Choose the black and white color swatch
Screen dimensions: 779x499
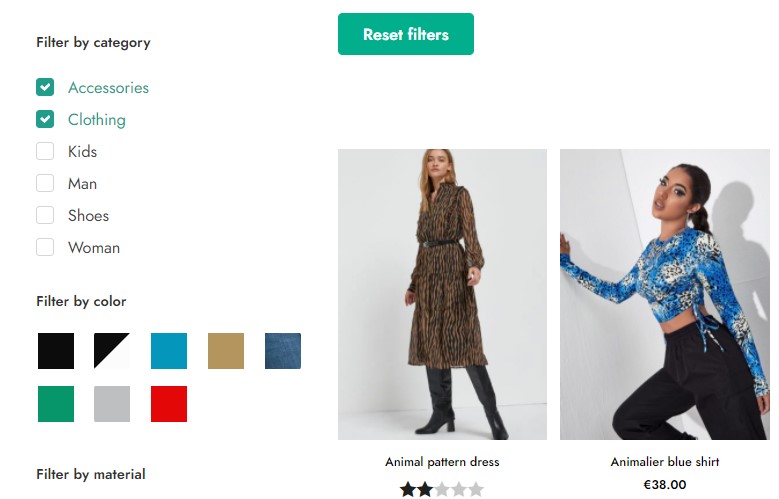[x=112, y=351]
